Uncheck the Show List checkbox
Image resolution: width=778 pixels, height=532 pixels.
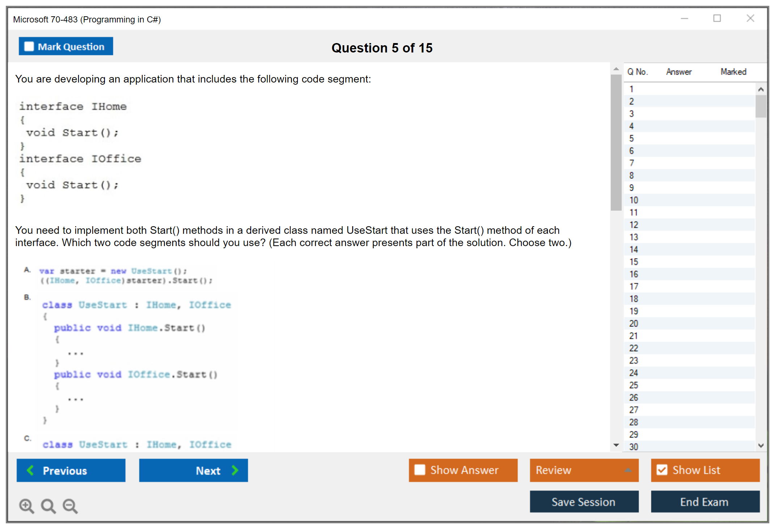(x=662, y=470)
